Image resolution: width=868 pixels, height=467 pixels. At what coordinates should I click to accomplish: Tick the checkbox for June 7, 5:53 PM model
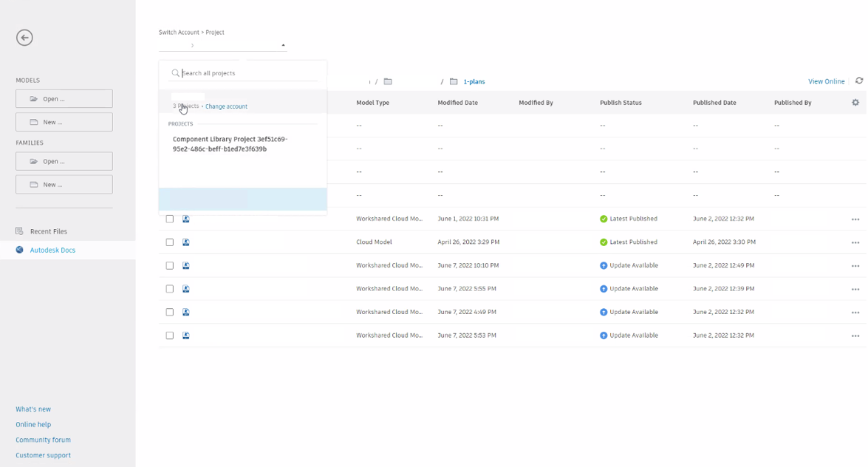pyautogui.click(x=170, y=335)
